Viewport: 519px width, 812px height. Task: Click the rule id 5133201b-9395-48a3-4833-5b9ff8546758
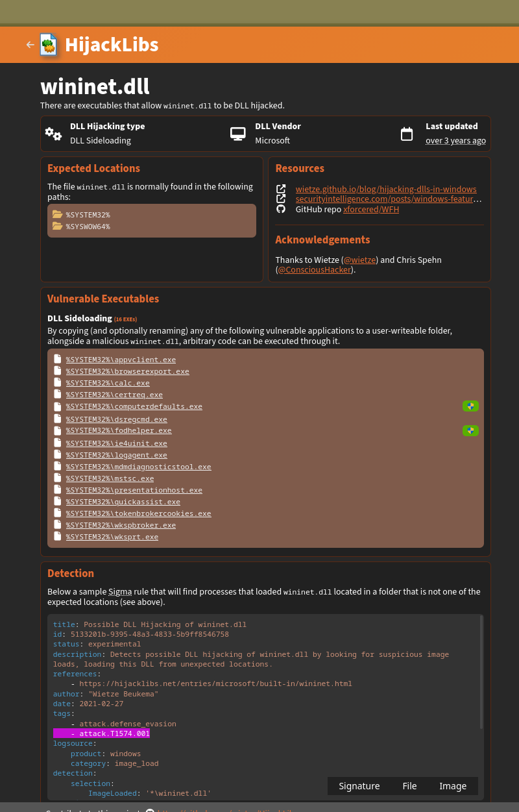(150, 634)
